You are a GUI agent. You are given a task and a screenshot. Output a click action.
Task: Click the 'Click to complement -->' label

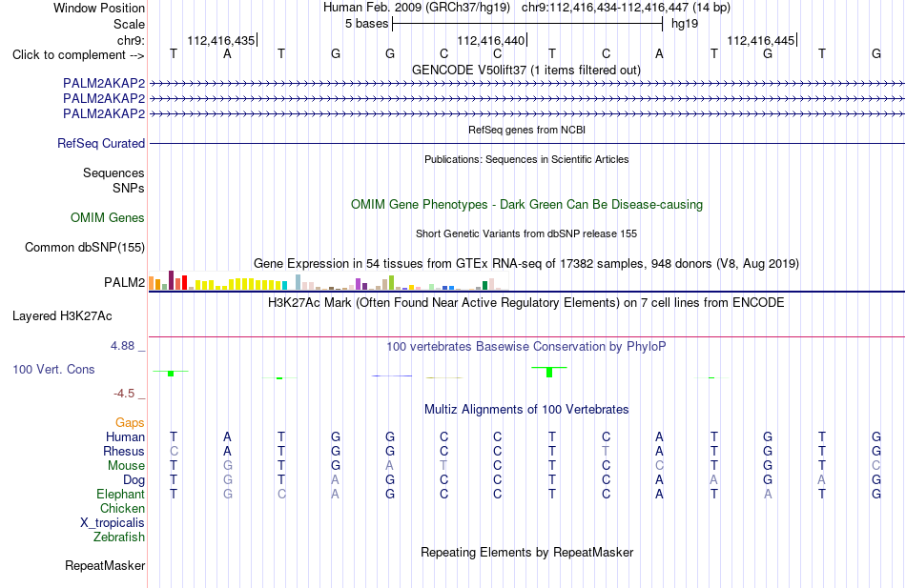(78, 55)
